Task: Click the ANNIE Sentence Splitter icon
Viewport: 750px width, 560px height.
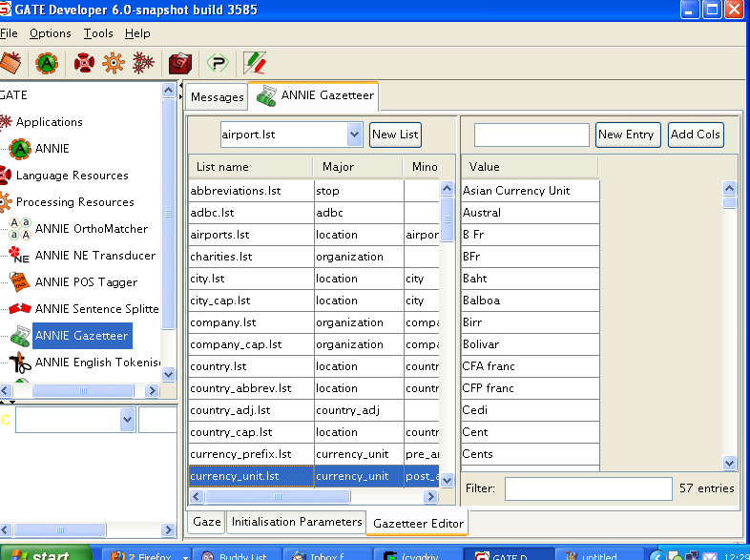Action: 20,309
